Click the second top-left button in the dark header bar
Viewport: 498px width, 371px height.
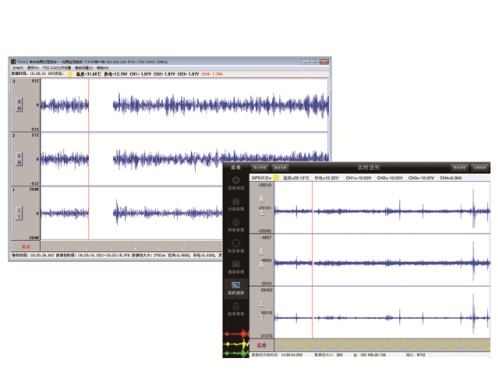(280, 167)
